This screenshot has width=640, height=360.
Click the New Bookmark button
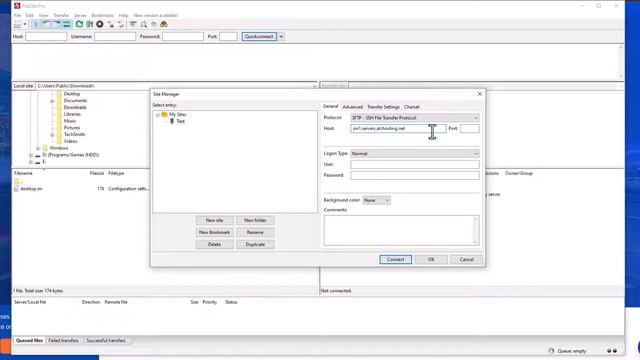point(215,233)
